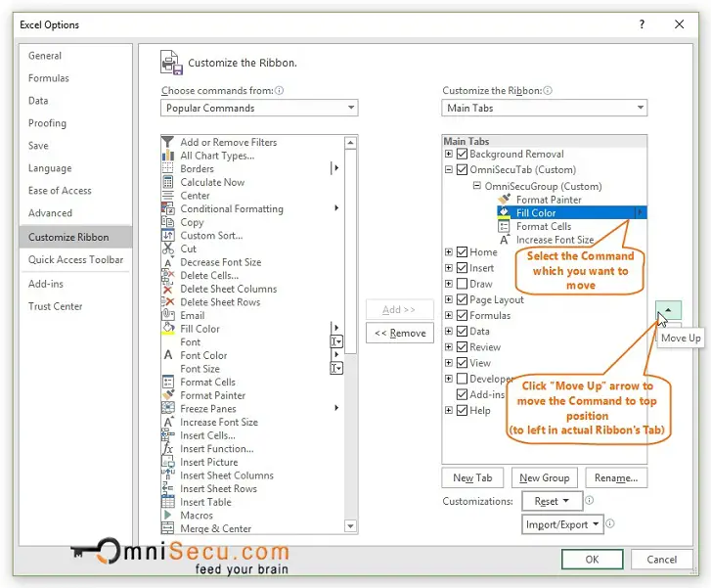This screenshot has width=711, height=588.
Task: Uncheck the Home tab checkbox
Action: (462, 251)
